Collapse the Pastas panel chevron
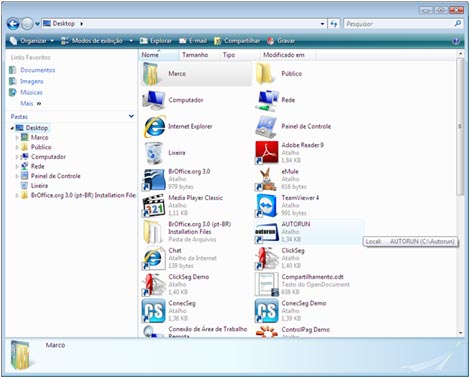Viewport: 470px width, 378px height. [x=131, y=116]
